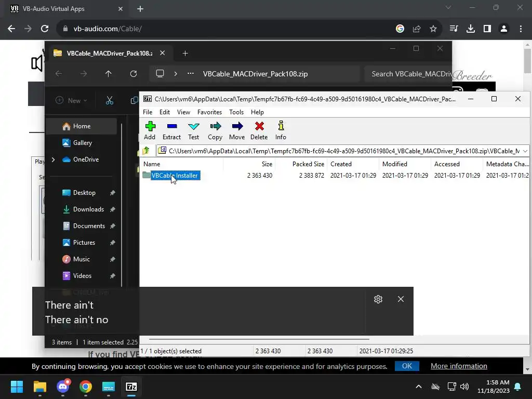Open the More information cookie link

[459, 366]
